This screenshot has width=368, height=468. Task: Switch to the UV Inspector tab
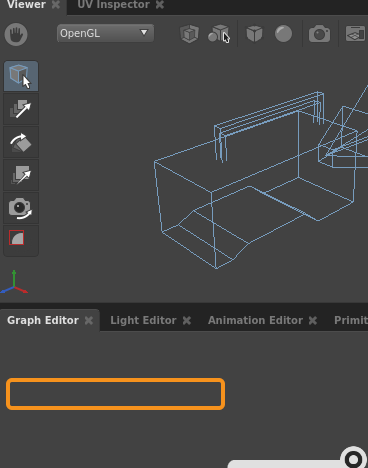(113, 5)
